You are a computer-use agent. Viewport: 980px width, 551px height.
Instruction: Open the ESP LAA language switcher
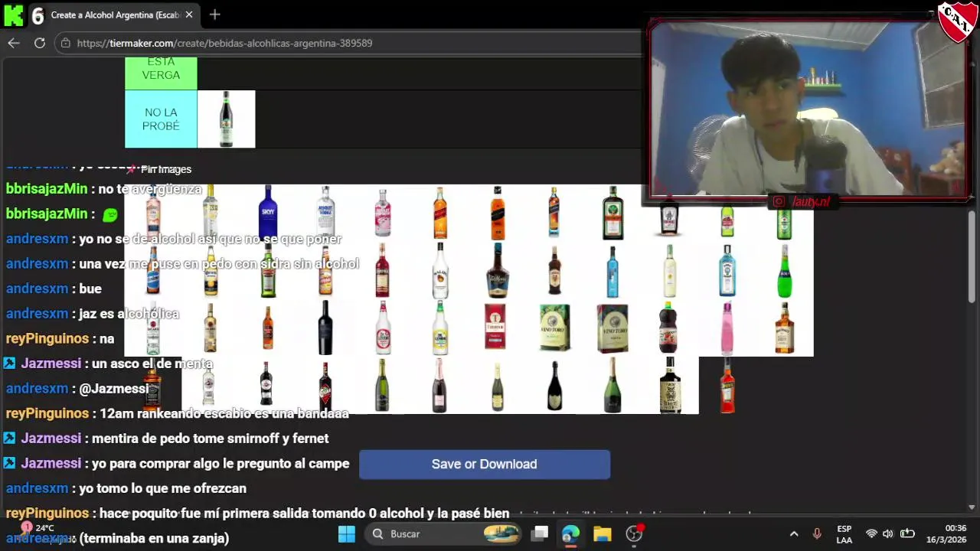pos(844,534)
